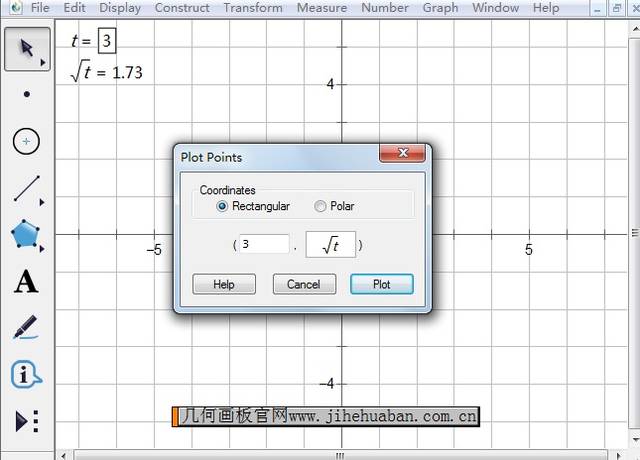
Task: Select the Selection Arrow tool
Action: tap(26, 48)
